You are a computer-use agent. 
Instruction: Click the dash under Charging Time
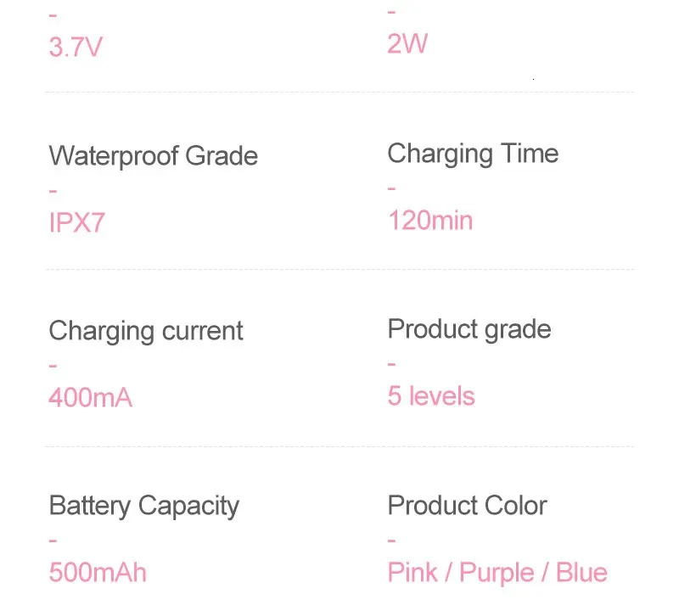[391, 188]
